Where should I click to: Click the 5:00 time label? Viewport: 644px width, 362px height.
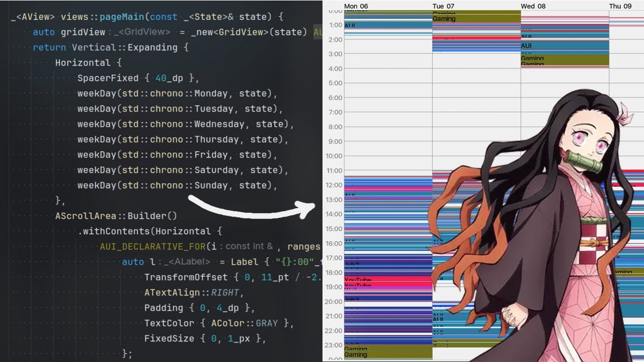(336, 83)
